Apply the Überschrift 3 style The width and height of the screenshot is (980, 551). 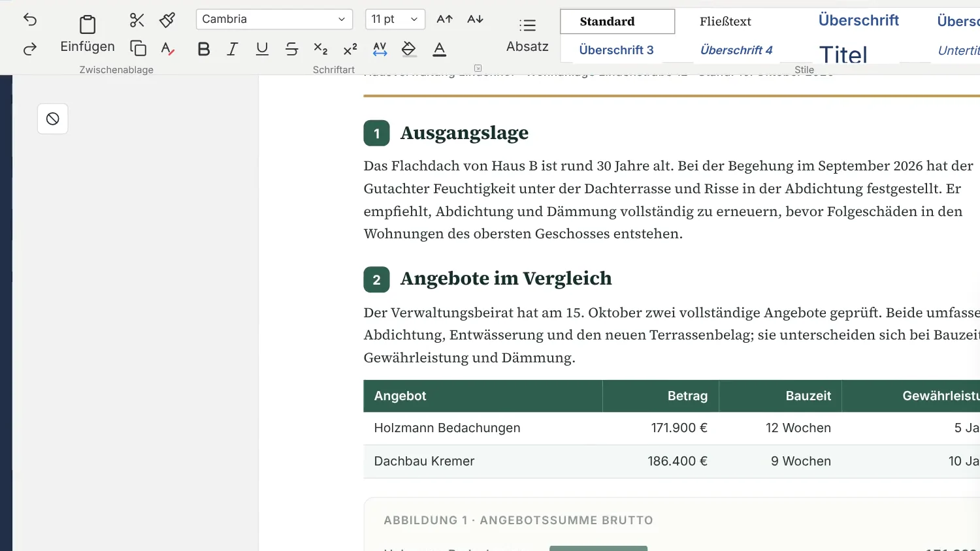coord(616,50)
